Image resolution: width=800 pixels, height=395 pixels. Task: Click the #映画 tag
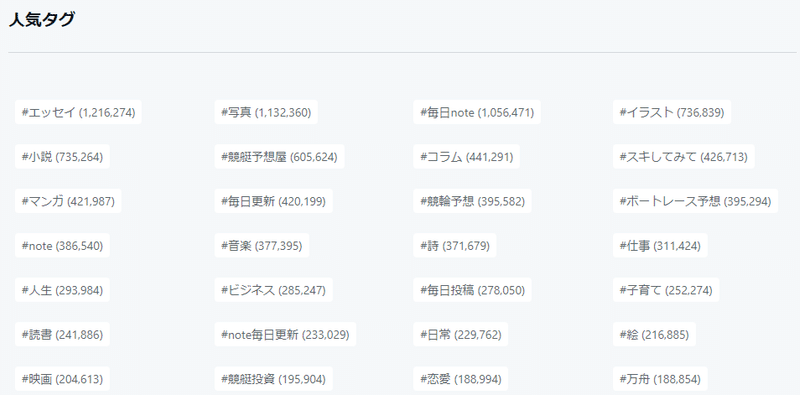tap(62, 379)
